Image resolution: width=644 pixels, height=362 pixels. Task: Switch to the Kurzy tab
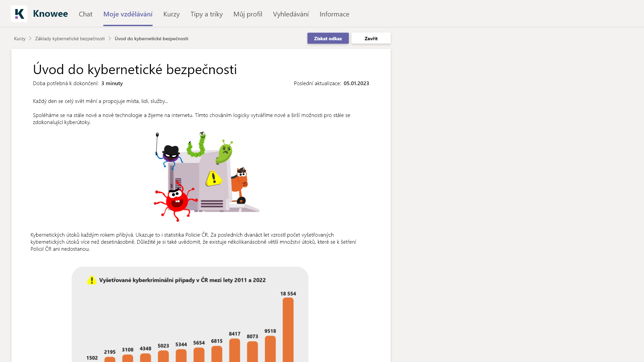[x=171, y=14]
